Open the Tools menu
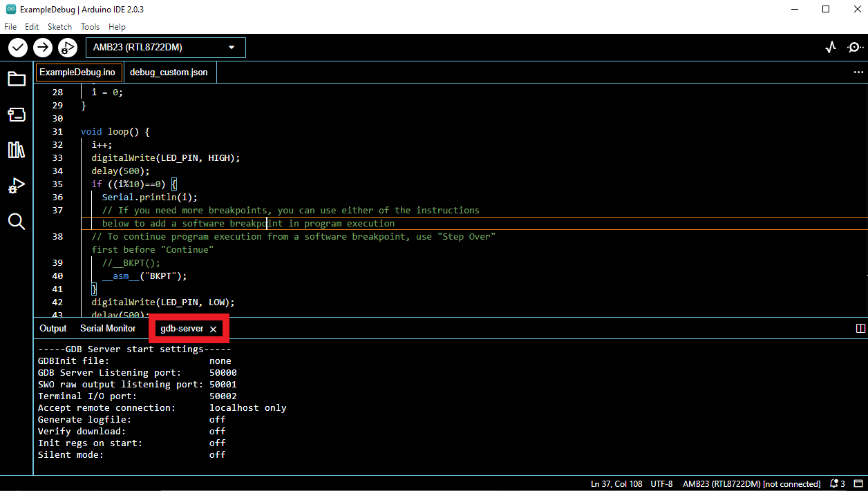This screenshot has width=868, height=491. [90, 27]
